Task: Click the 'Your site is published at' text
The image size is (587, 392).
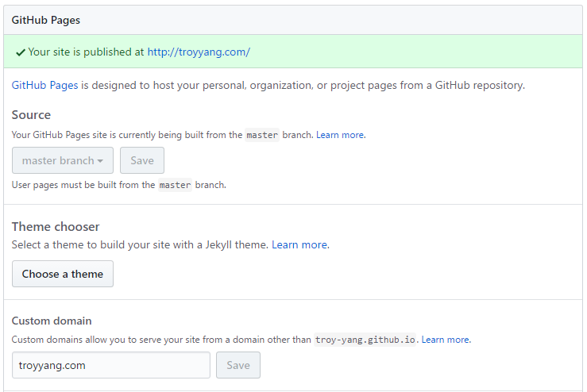Action: [86, 52]
